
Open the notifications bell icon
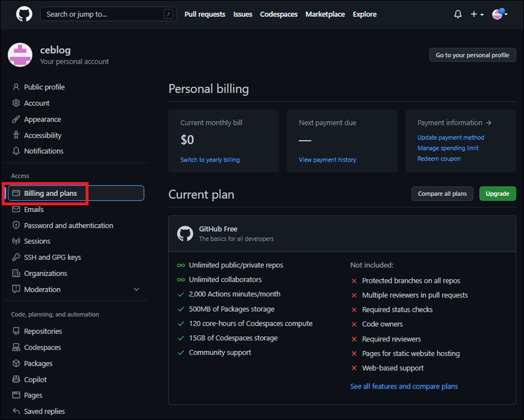coord(458,15)
